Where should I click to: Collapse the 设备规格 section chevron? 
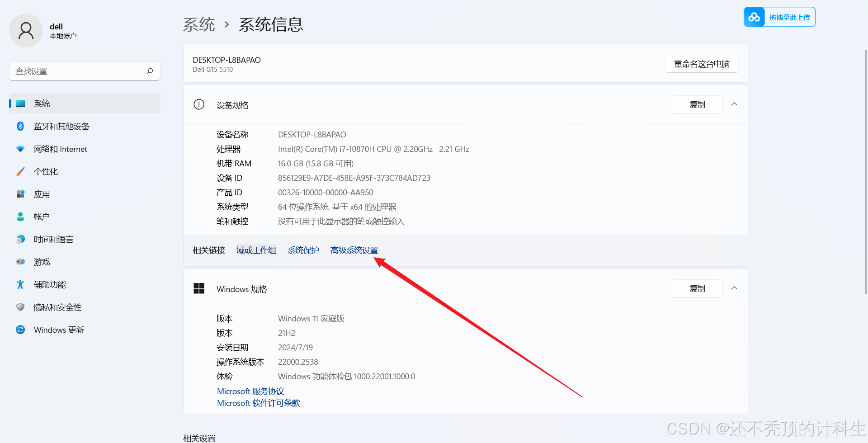coord(734,104)
